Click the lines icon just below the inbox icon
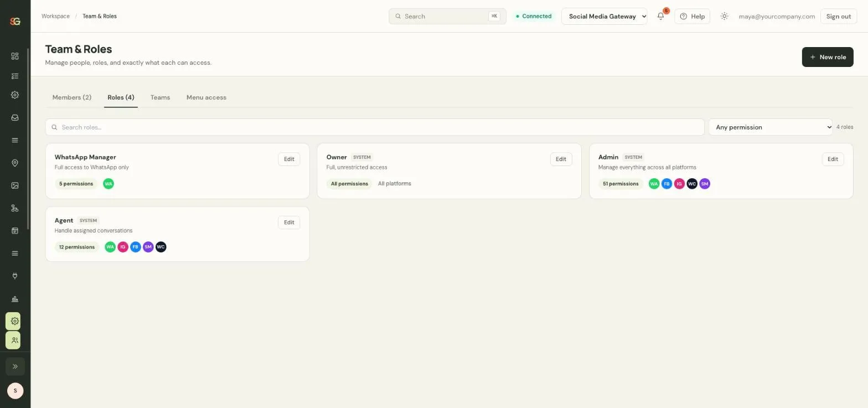Screen dimensions: 868x408 [x=15, y=140]
